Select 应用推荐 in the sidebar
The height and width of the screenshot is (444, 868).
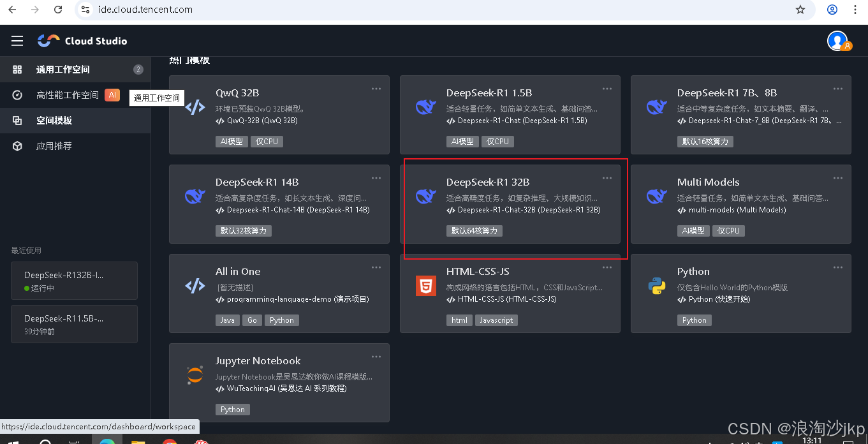point(75,146)
